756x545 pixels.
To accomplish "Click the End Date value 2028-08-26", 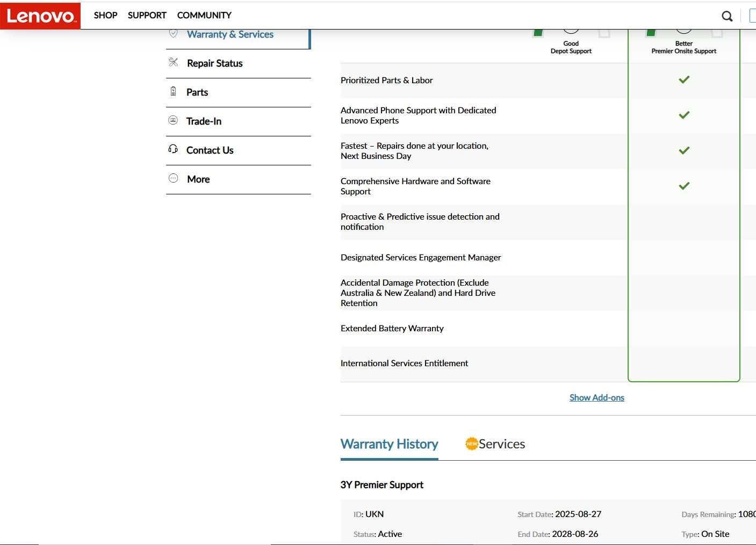I will tap(575, 534).
